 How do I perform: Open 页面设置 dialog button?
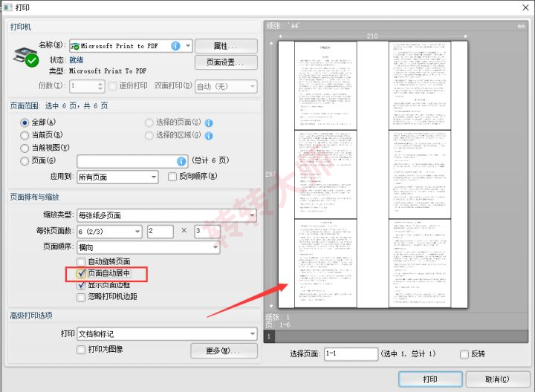[226, 62]
